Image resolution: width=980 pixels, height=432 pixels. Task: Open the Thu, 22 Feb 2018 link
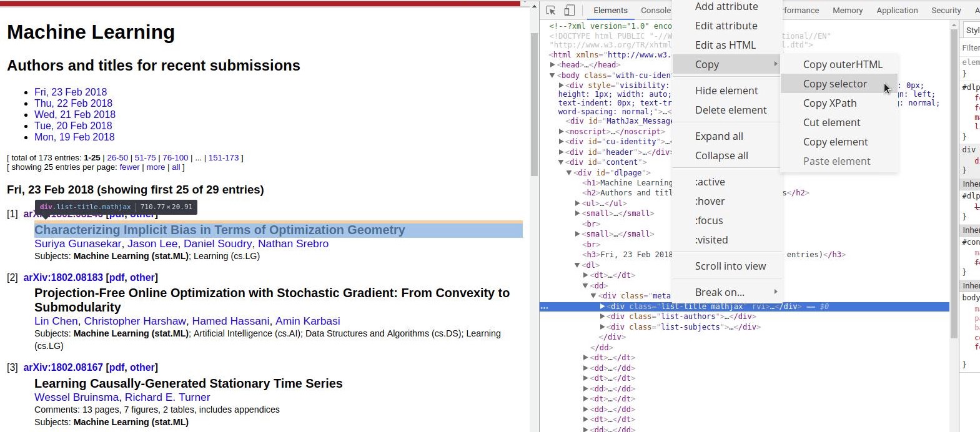[x=73, y=103]
